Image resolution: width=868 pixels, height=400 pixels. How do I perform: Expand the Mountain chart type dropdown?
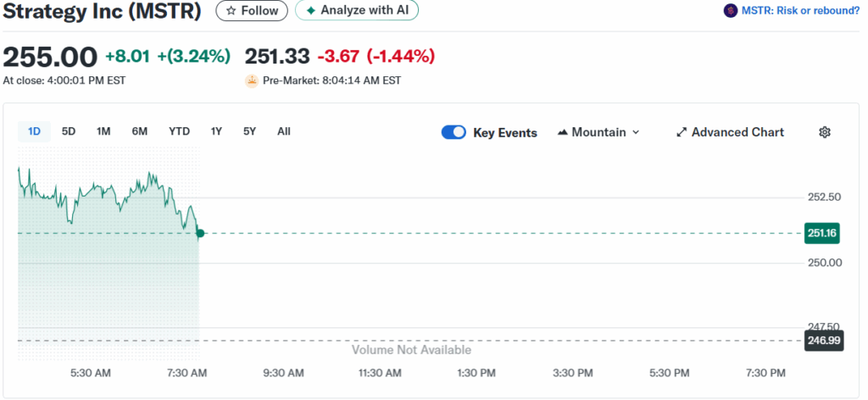598,132
